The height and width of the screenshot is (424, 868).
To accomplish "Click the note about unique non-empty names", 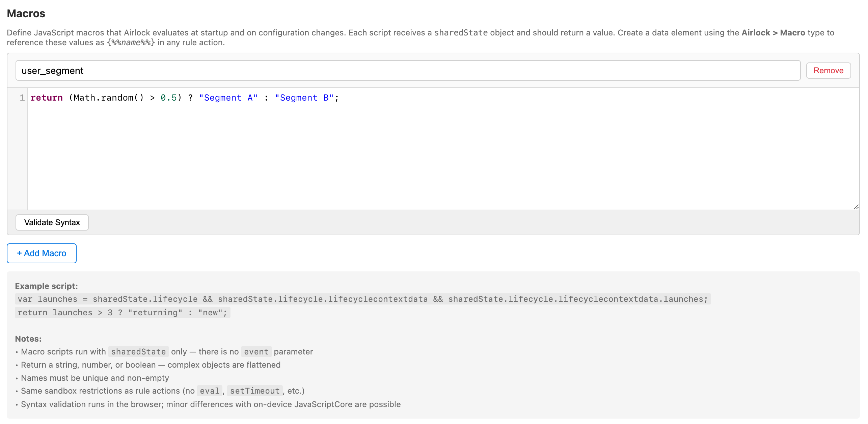I will (x=95, y=378).
